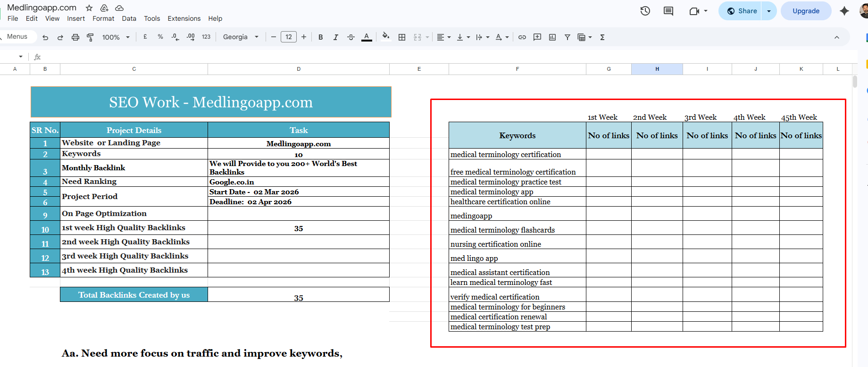Open the Edit menu
Screen dimensions: 868x367
tap(32, 18)
